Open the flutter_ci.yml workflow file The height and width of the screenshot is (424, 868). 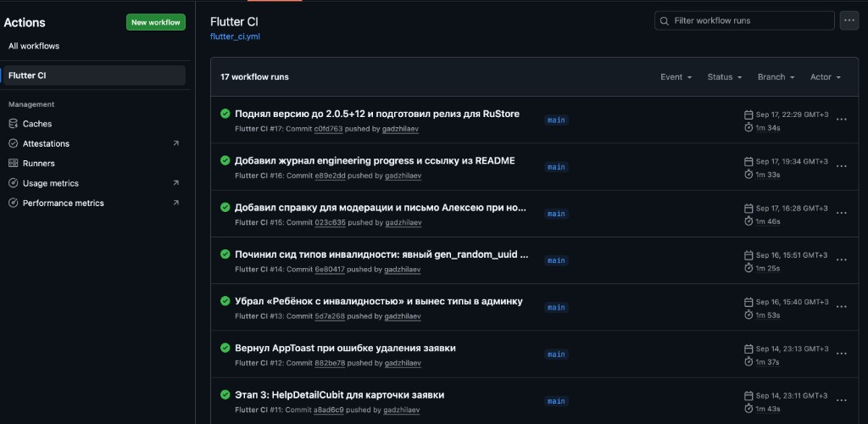(x=235, y=36)
